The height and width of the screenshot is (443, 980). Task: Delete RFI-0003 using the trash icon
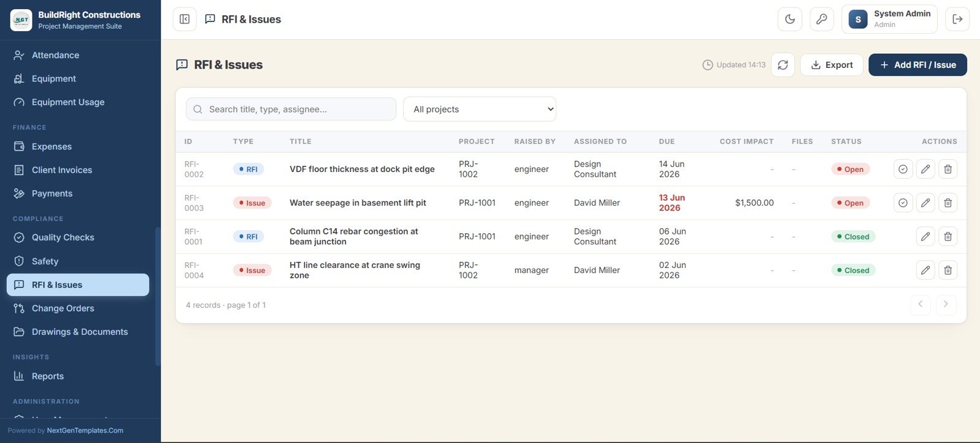tap(948, 203)
